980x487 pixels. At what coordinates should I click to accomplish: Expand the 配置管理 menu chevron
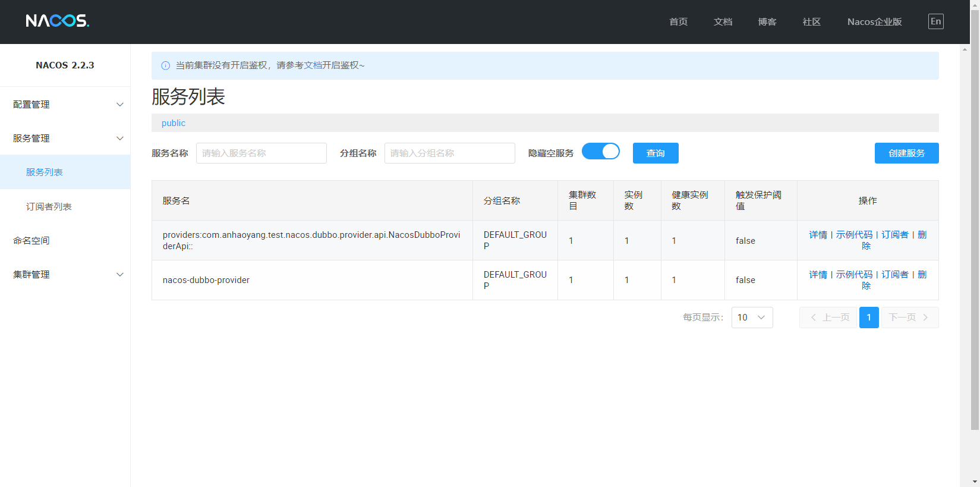point(120,105)
